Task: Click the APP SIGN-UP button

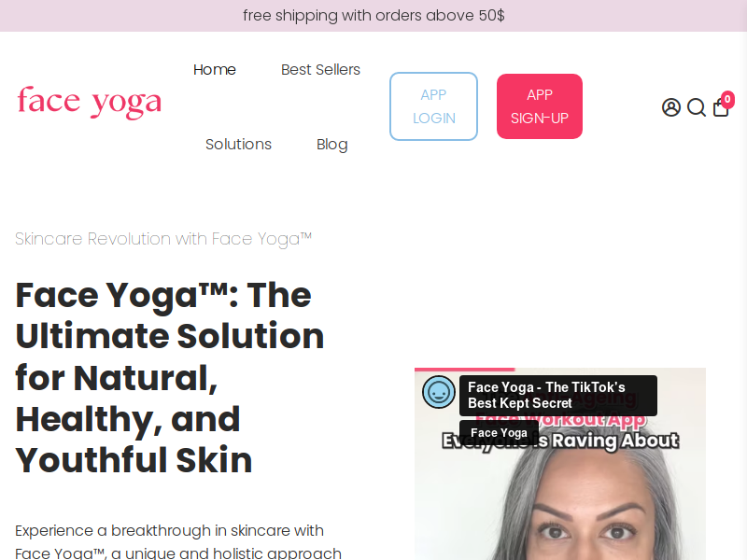Action: coord(540,106)
